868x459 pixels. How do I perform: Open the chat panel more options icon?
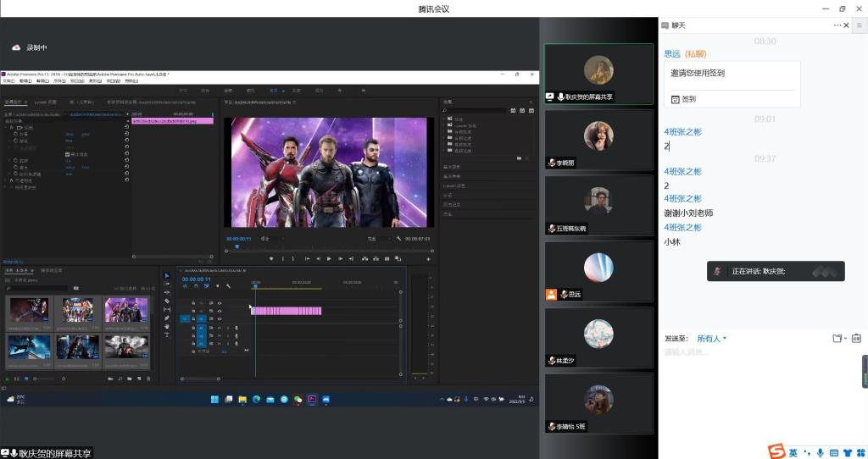[859, 25]
